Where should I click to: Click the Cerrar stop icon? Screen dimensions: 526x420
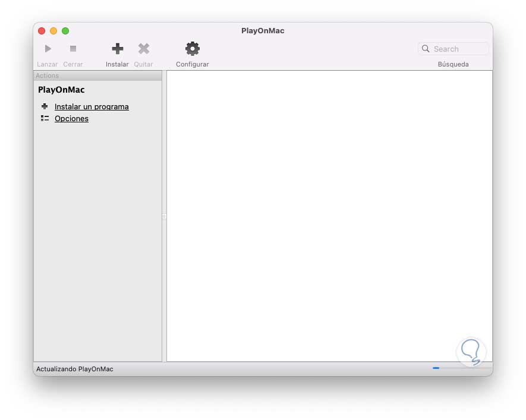(73, 49)
